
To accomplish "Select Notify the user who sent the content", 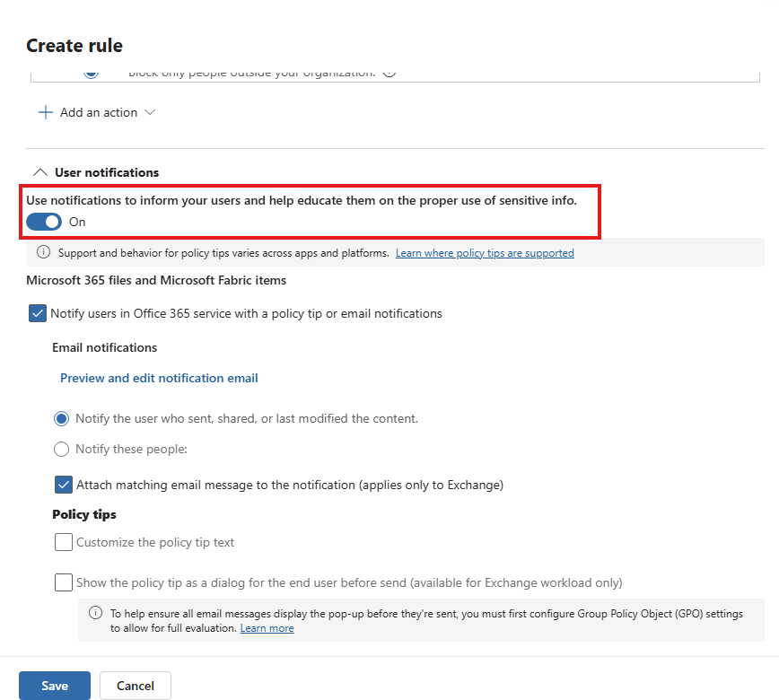I will point(61,418).
